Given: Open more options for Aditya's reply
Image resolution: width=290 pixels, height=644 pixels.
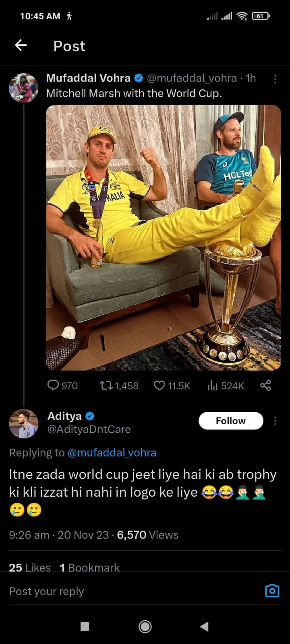Looking at the screenshot, I should 275,421.
